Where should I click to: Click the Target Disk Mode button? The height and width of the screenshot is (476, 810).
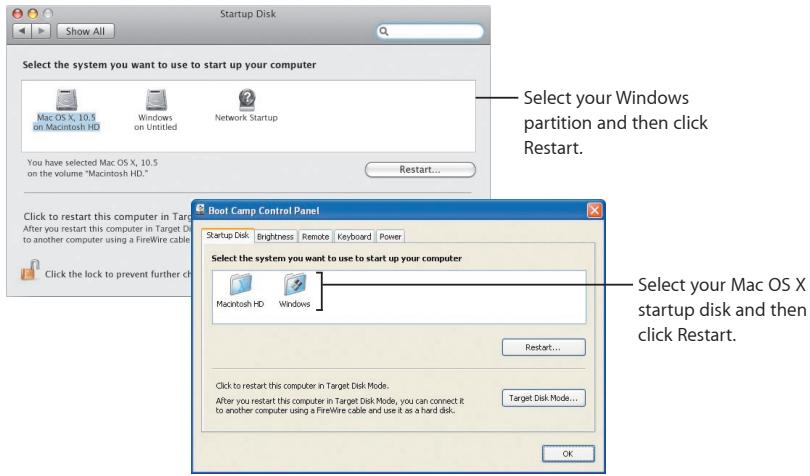(543, 398)
